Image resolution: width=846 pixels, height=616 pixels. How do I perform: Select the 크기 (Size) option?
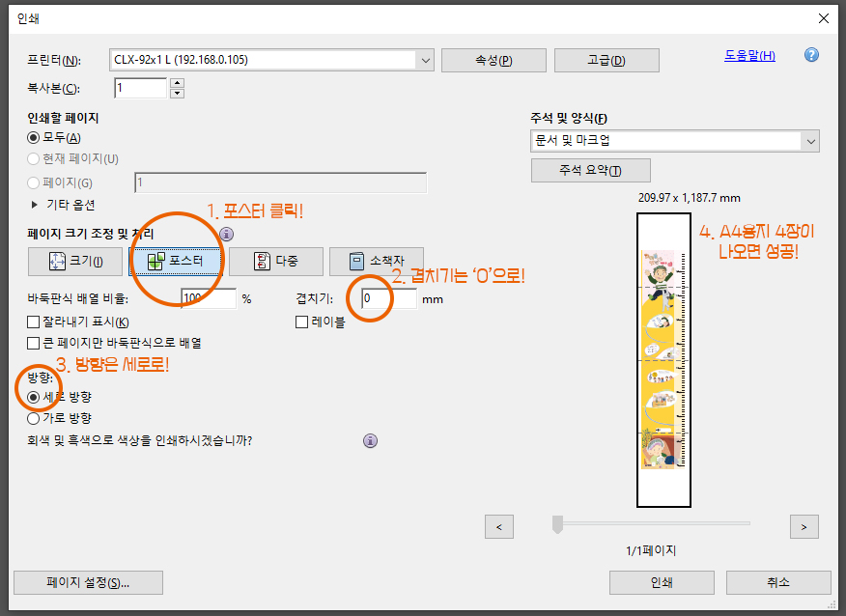tap(74, 262)
